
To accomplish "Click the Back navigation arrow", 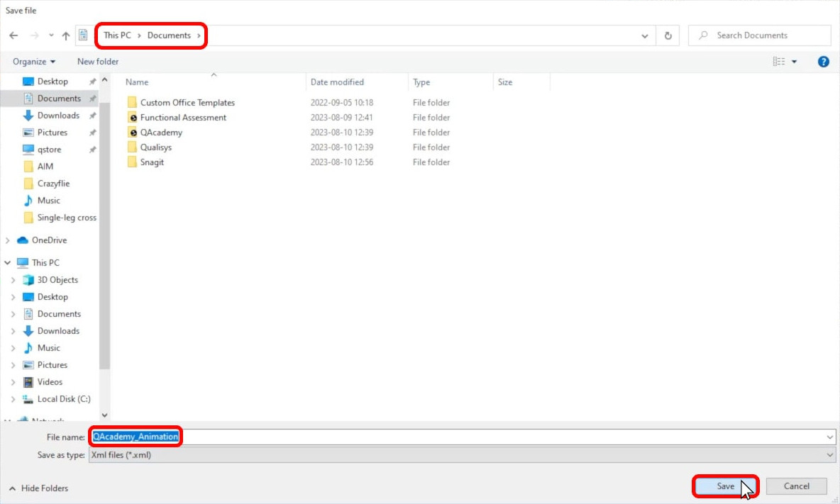I will [13, 35].
